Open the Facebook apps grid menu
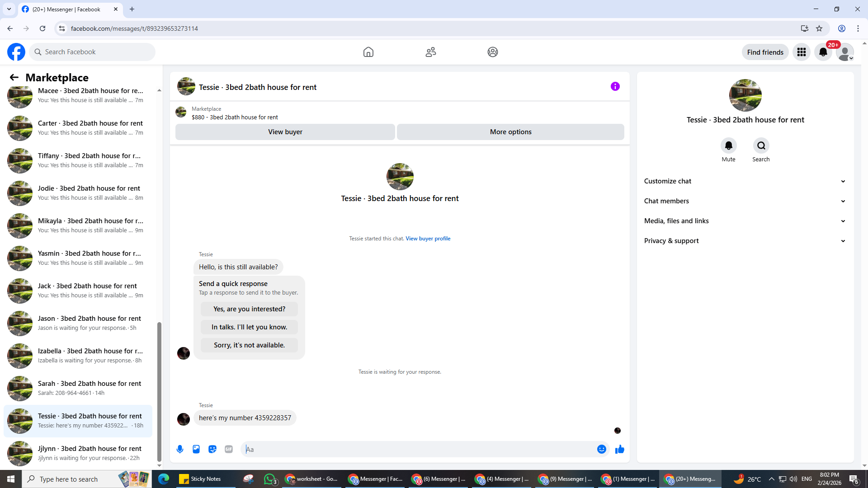 (801, 52)
